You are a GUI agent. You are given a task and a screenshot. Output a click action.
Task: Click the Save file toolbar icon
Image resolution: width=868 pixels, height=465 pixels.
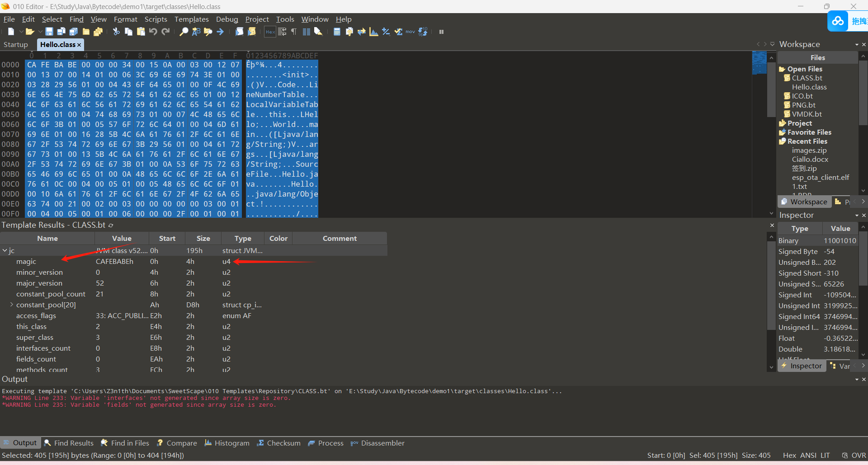click(49, 32)
